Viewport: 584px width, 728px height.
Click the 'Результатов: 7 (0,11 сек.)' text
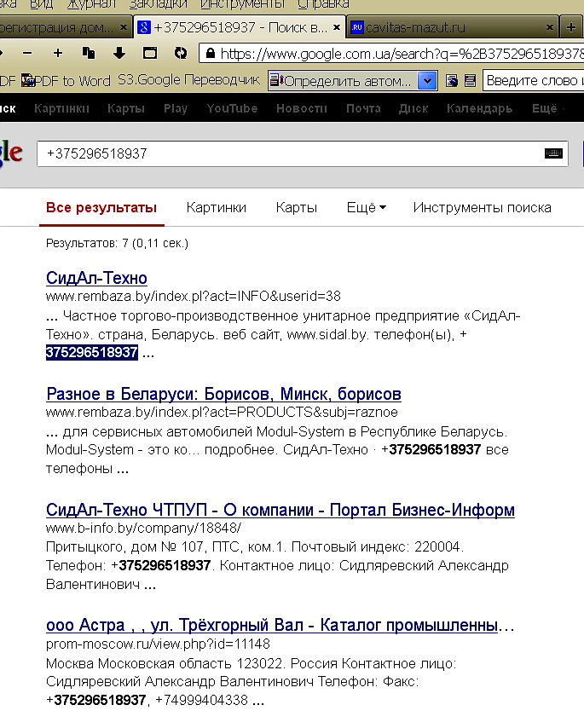(117, 243)
